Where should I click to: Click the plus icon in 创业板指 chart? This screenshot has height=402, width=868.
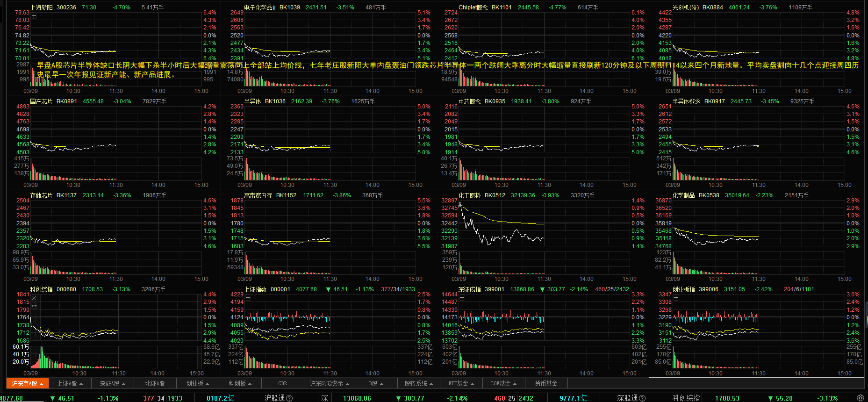676,297
